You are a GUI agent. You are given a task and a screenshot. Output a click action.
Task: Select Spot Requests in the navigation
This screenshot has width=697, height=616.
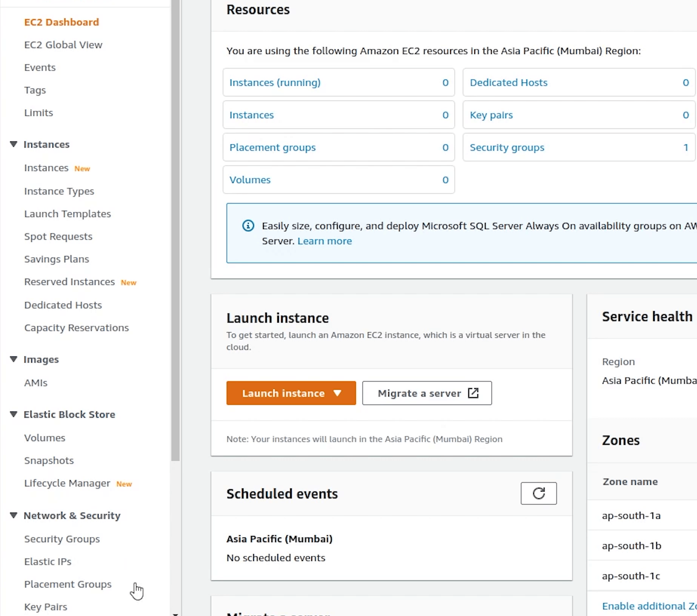pos(58,237)
